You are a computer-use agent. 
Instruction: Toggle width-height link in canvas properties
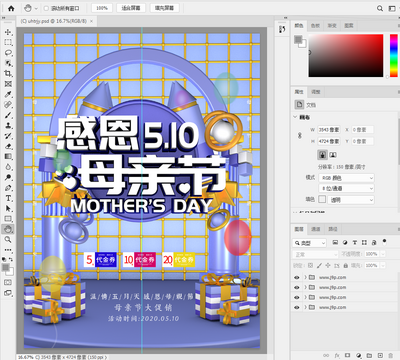(300, 135)
